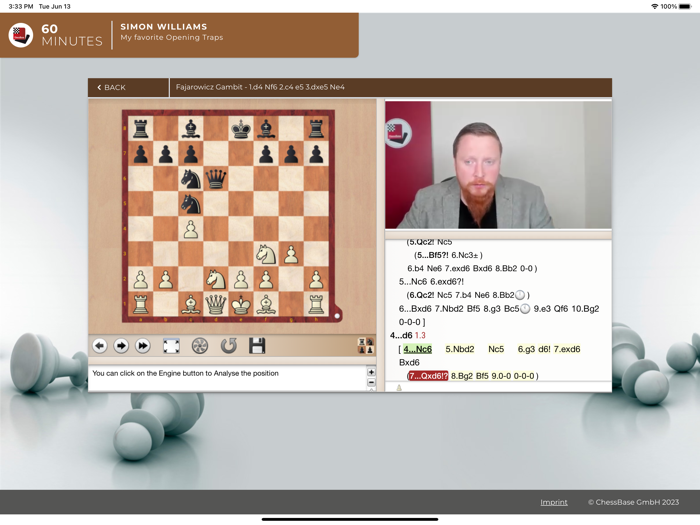Select the white pawn on g3
This screenshot has height=525, width=700.
point(291,254)
